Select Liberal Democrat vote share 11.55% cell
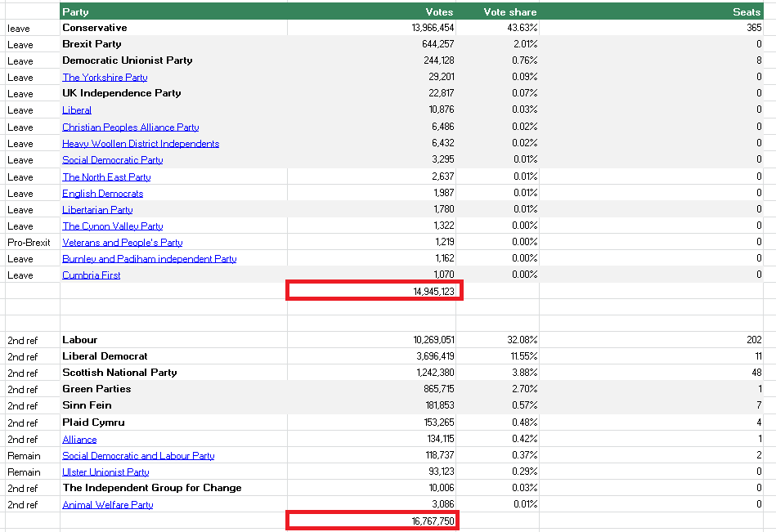776x532 pixels. point(497,356)
